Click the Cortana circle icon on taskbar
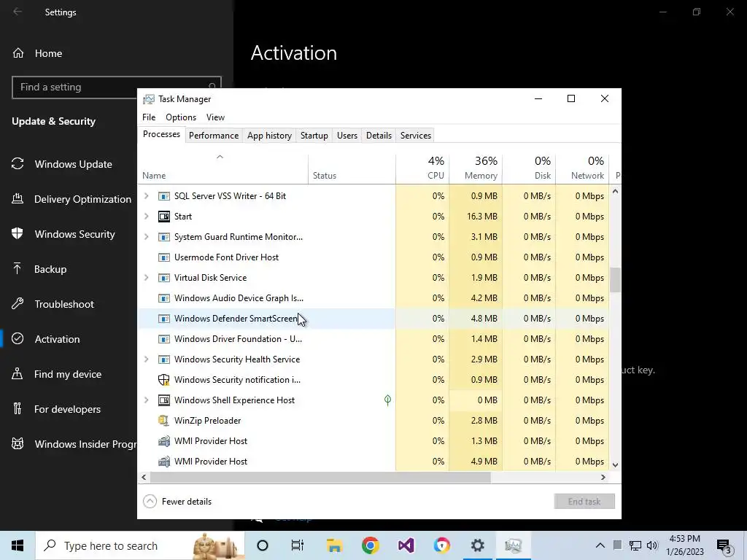This screenshot has width=747, height=560. (x=263, y=545)
